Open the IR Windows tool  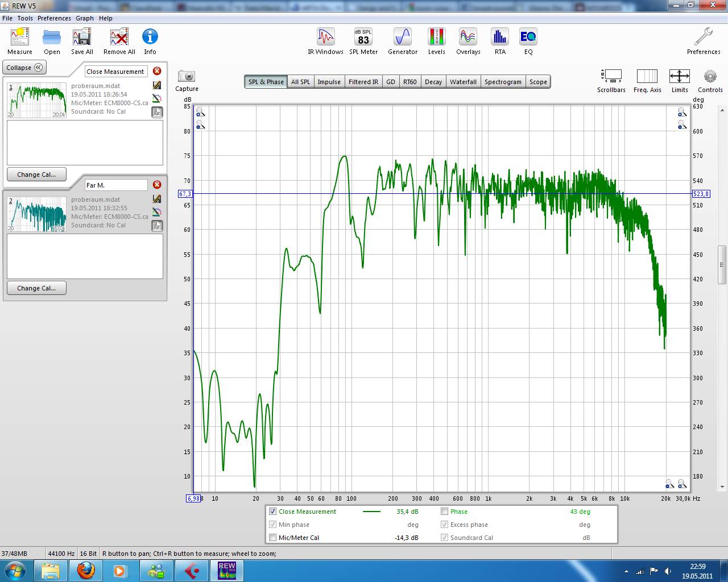tap(325, 38)
